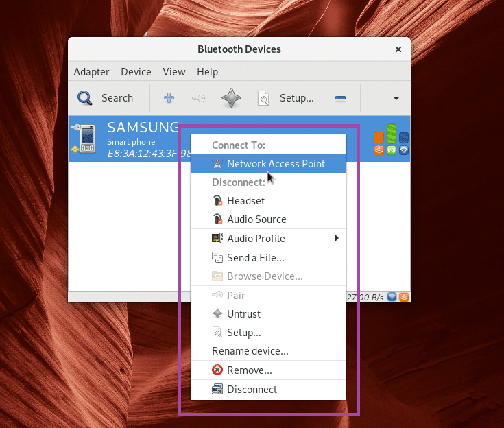
Task: Select Network Access Point in context menu
Action: (x=268, y=164)
